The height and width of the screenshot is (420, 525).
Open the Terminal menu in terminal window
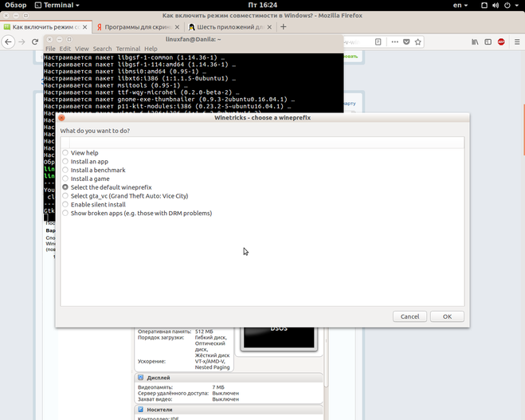coord(128,49)
